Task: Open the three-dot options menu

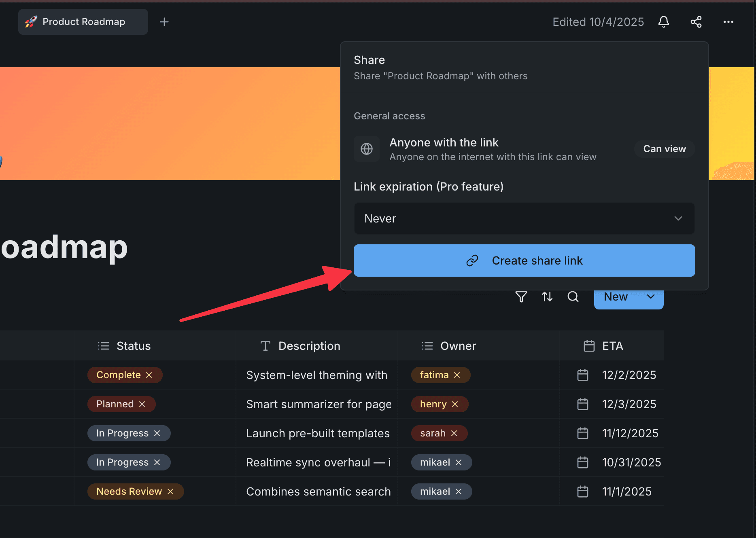Action: click(x=728, y=22)
